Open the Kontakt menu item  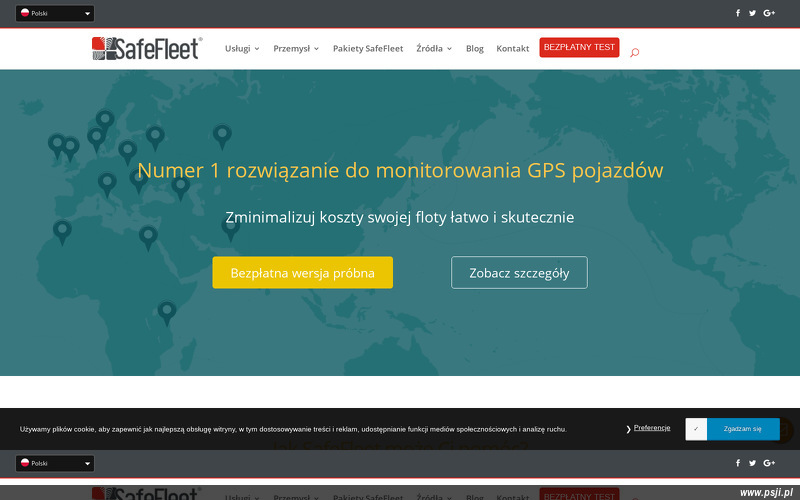(512, 48)
